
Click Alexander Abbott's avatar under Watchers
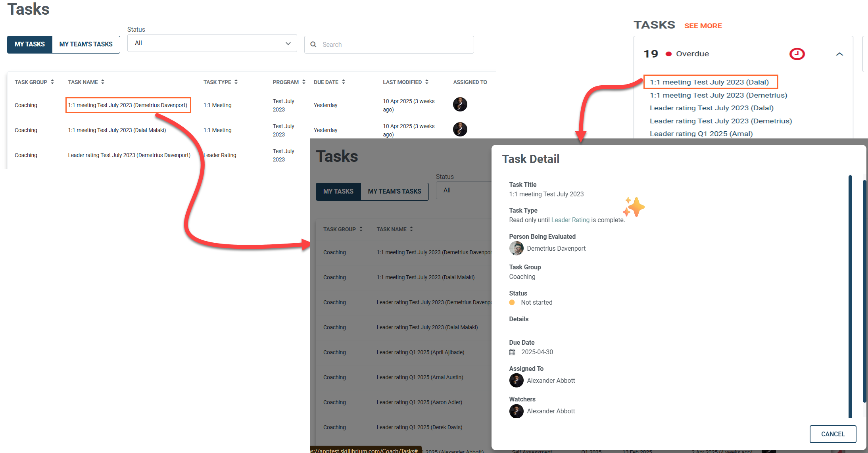pos(516,411)
